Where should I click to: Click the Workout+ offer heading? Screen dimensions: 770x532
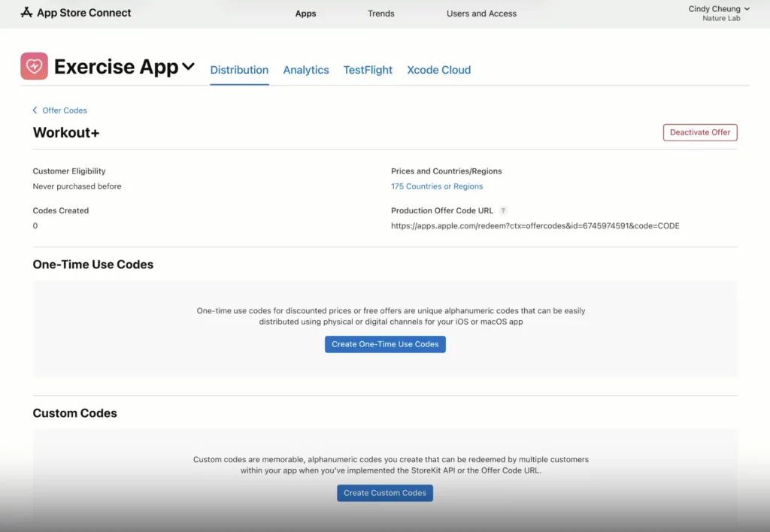(66, 132)
